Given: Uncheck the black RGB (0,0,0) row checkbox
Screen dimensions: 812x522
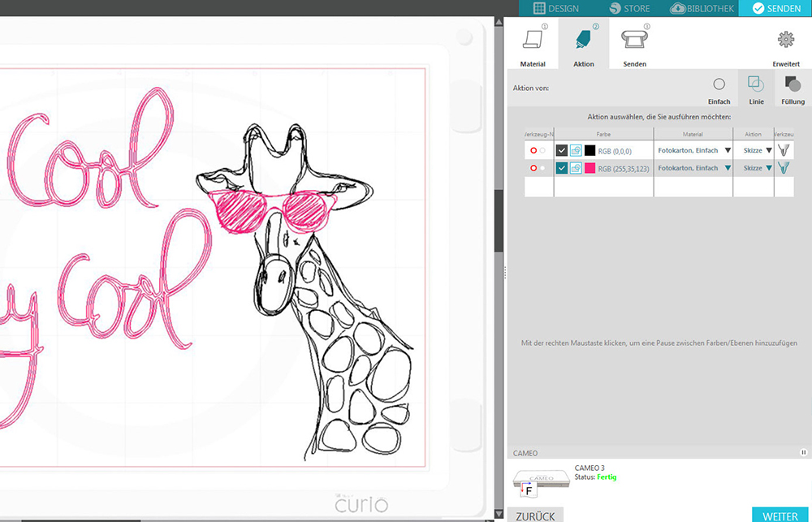Looking at the screenshot, I should (x=561, y=150).
